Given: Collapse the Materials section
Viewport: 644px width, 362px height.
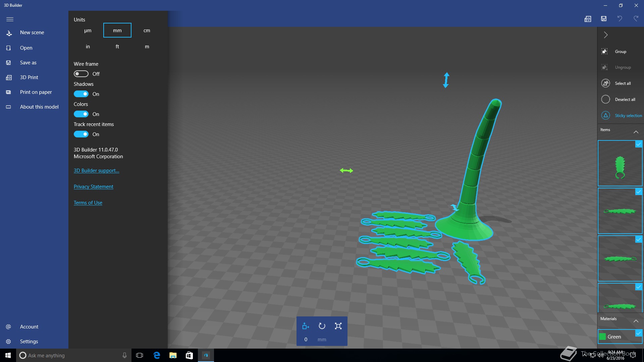Looking at the screenshot, I should pos(636,321).
